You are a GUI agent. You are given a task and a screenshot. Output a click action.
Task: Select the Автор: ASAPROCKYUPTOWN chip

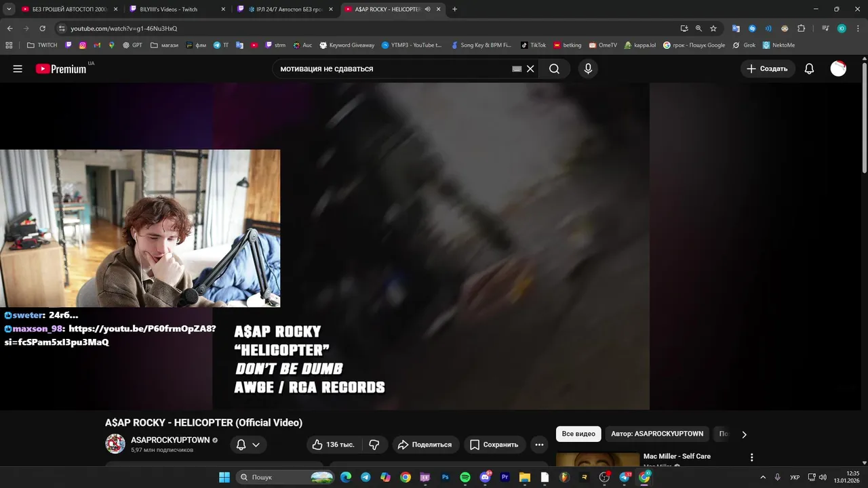pyautogui.click(x=657, y=434)
